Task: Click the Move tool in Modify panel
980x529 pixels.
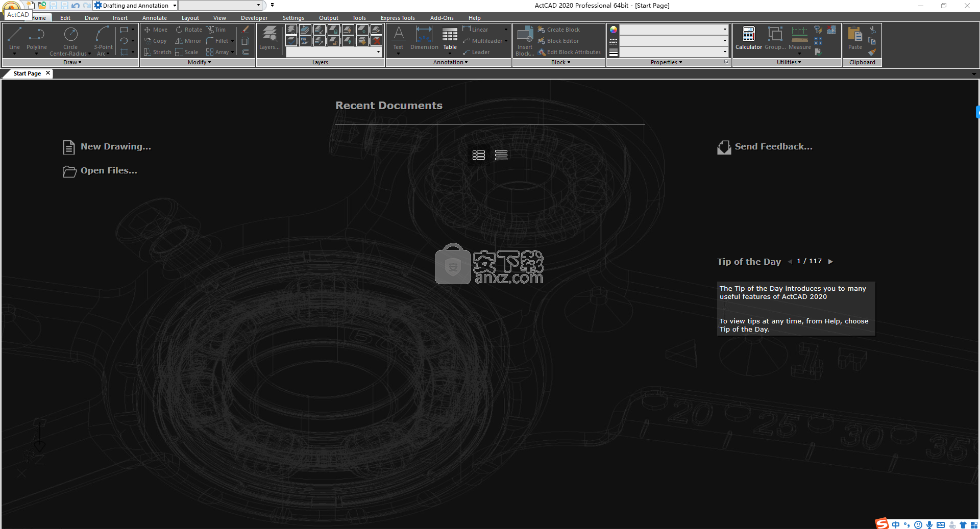Action: tap(156, 30)
